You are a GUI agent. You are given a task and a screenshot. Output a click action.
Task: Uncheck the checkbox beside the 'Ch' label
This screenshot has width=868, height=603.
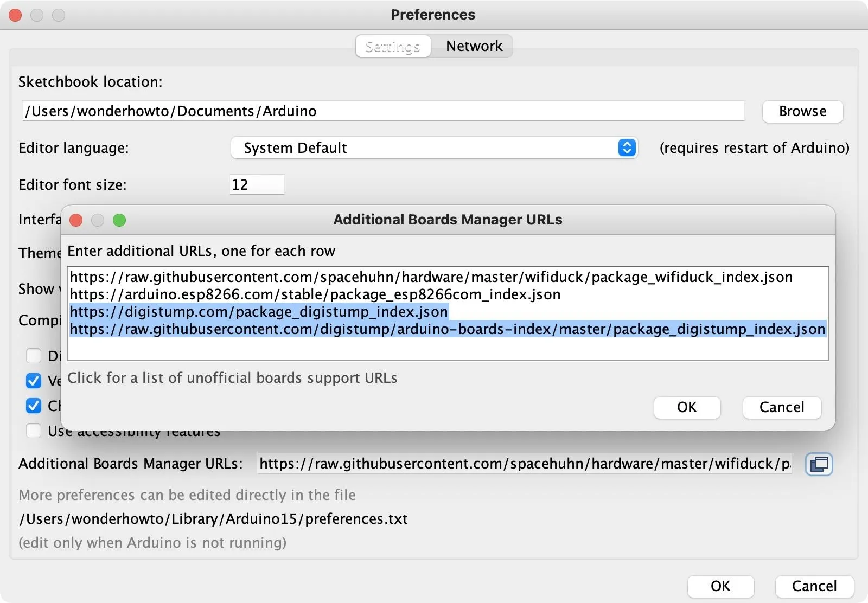34,406
